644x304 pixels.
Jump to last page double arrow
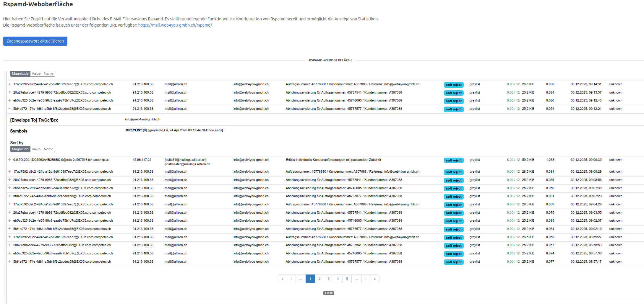[x=375, y=279]
